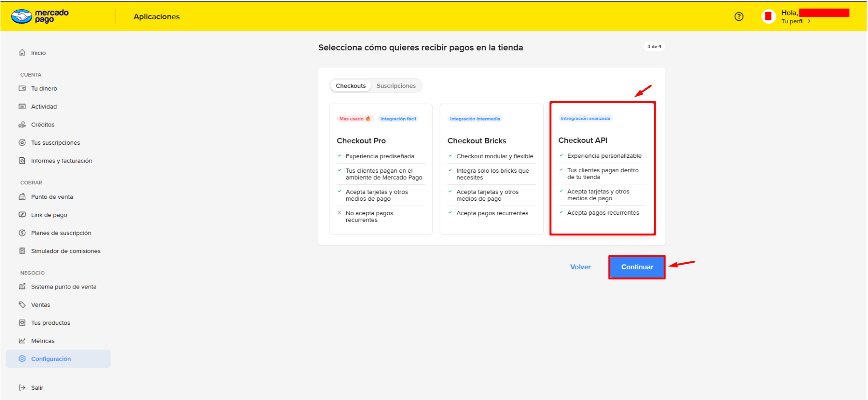Click the Intregración avanzada badge
868x400 pixels.
pyautogui.click(x=586, y=119)
